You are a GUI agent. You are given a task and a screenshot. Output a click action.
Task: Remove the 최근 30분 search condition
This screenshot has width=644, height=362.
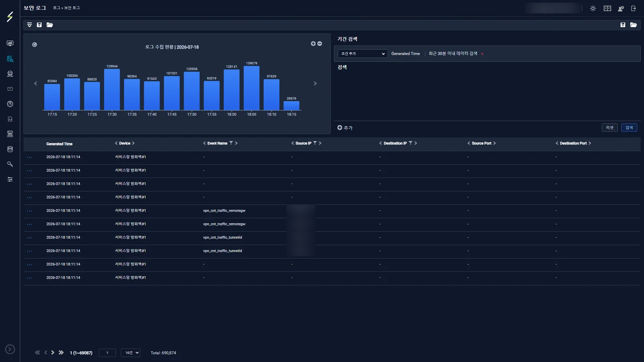coord(482,54)
